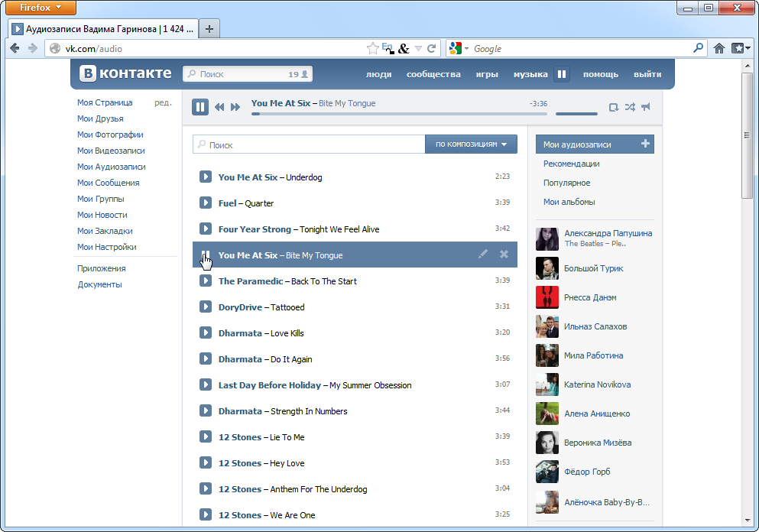Delete 'Bite My Tongue' track with X
Image resolution: width=759 pixels, height=532 pixels.
coord(504,254)
